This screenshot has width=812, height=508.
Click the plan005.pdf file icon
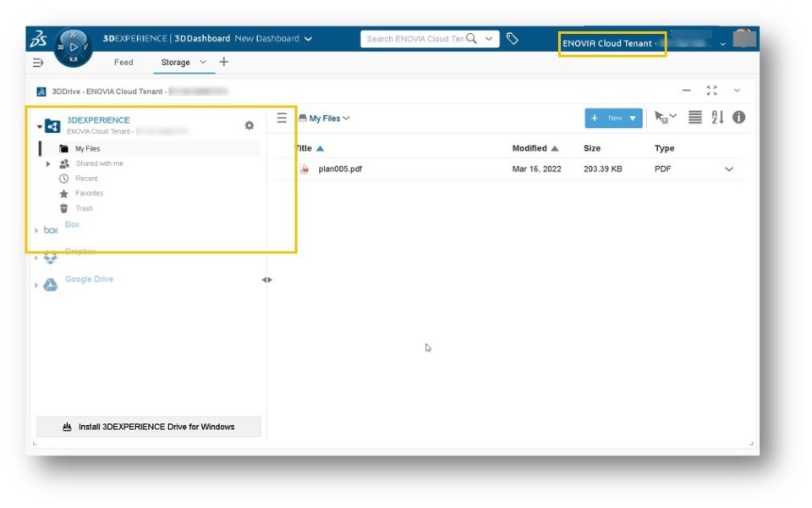pos(304,169)
